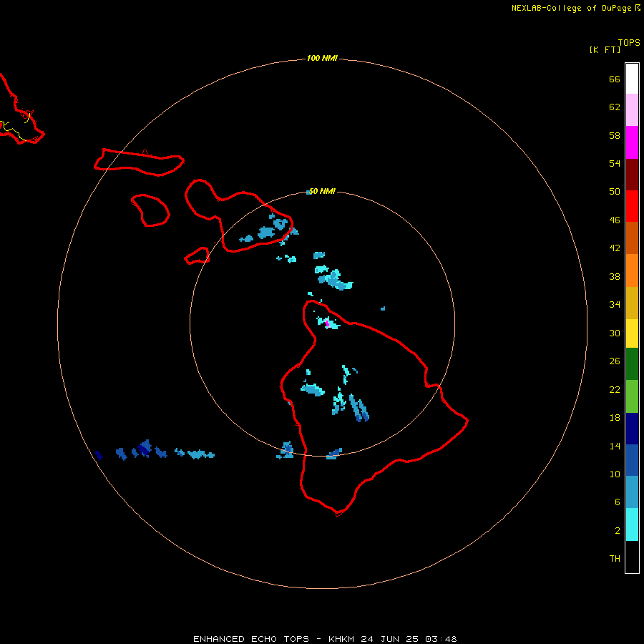Screen dimensions: 644x644
Task: Pick the dark red legend swatch
Action: point(632,174)
